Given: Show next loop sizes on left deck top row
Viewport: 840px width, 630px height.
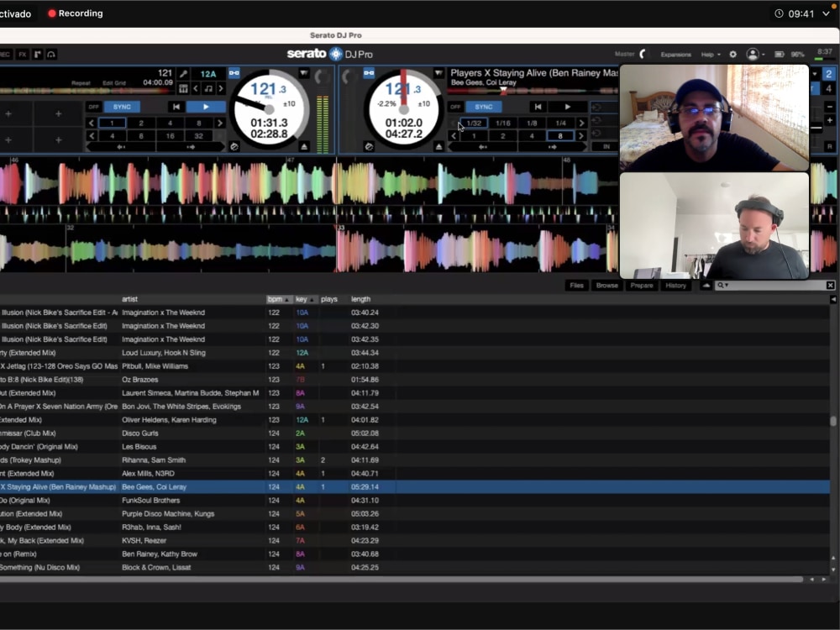Looking at the screenshot, I should coord(219,123).
